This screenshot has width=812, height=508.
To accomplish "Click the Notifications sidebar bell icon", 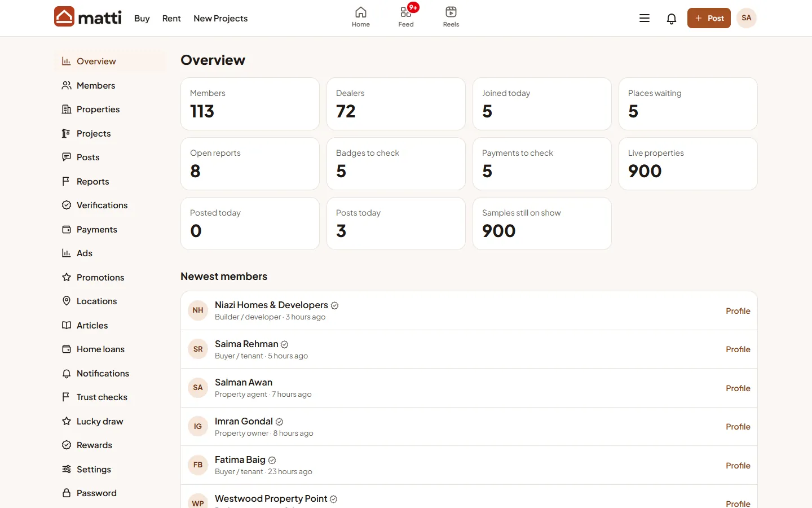I will [67, 373].
